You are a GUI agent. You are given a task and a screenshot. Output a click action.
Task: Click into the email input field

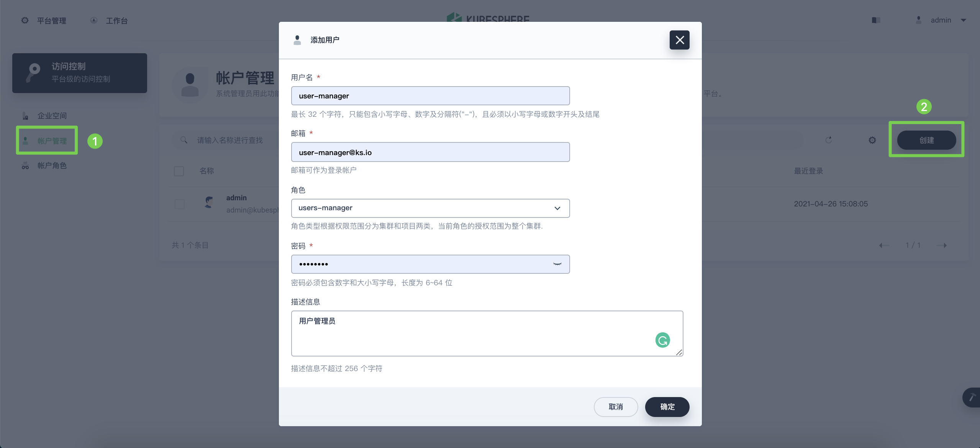coord(430,152)
